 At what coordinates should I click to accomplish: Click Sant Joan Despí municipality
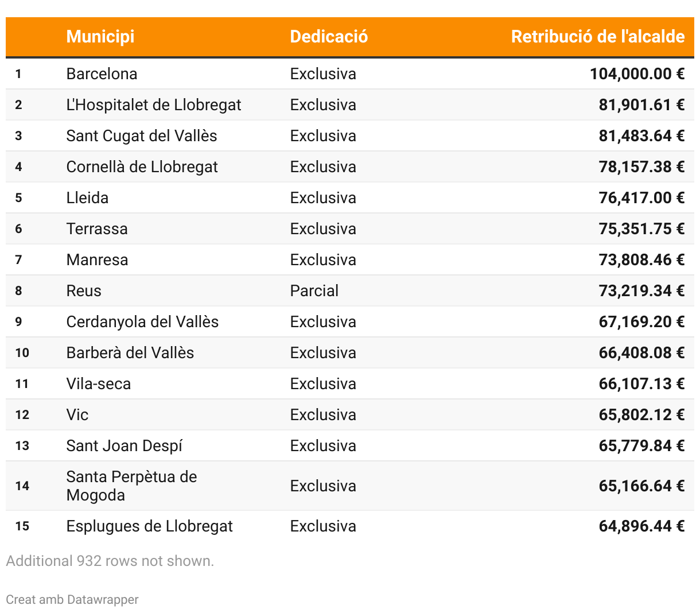[x=124, y=446]
